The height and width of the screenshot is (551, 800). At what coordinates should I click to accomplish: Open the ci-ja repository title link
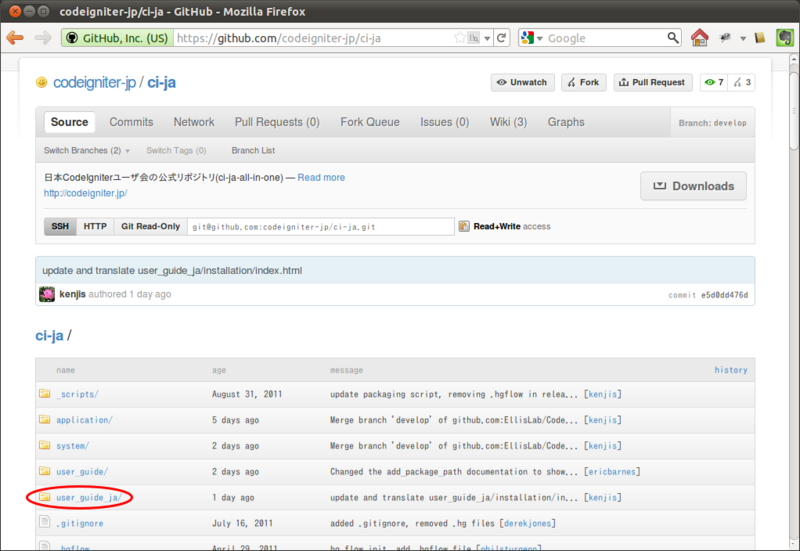tap(161, 82)
